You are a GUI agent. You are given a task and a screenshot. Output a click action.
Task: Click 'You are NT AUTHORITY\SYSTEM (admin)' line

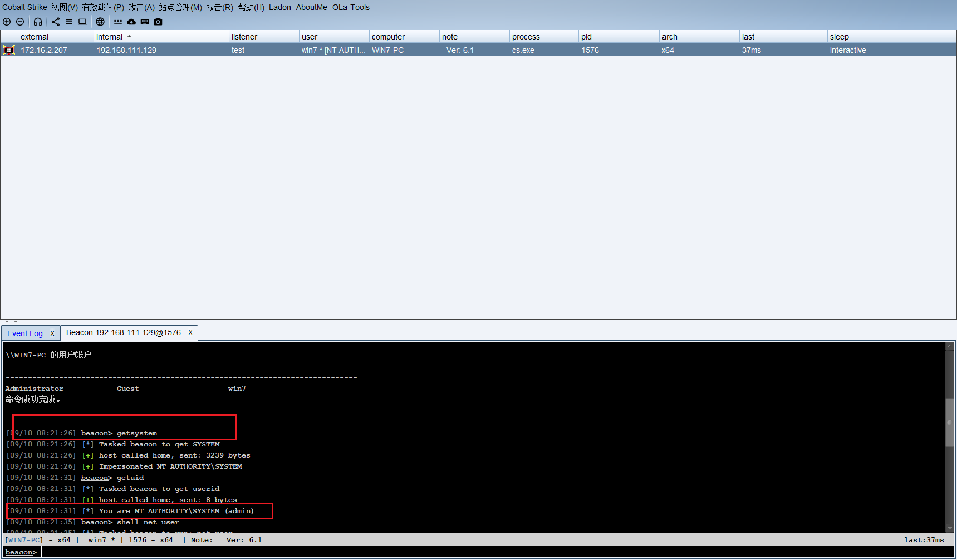click(x=176, y=511)
